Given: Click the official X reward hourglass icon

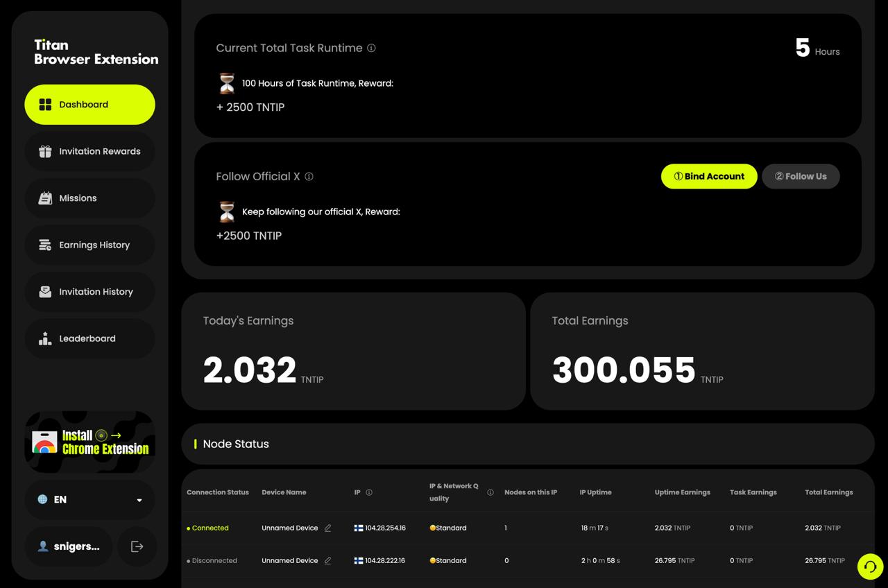Looking at the screenshot, I should tap(227, 211).
